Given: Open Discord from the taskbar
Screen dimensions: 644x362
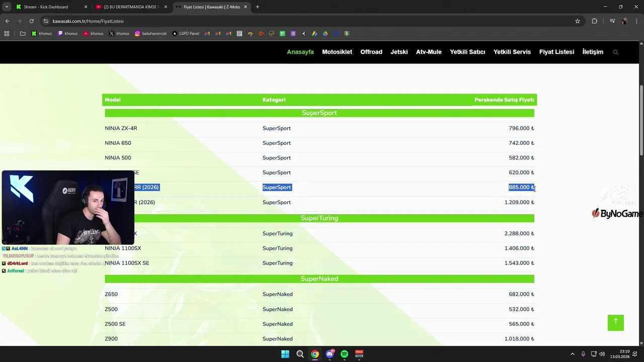Looking at the screenshot, I should (x=330, y=354).
